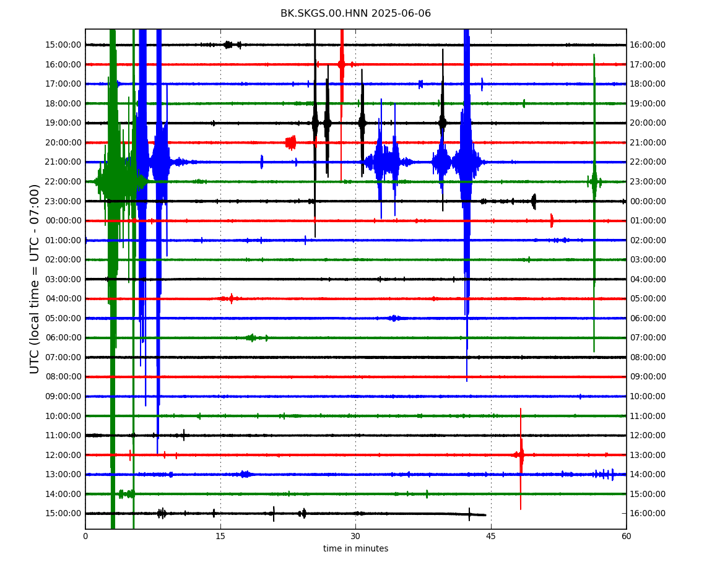712x588 pixels.
Task: Click the left axis label 02:00:00
Action: pos(63,260)
